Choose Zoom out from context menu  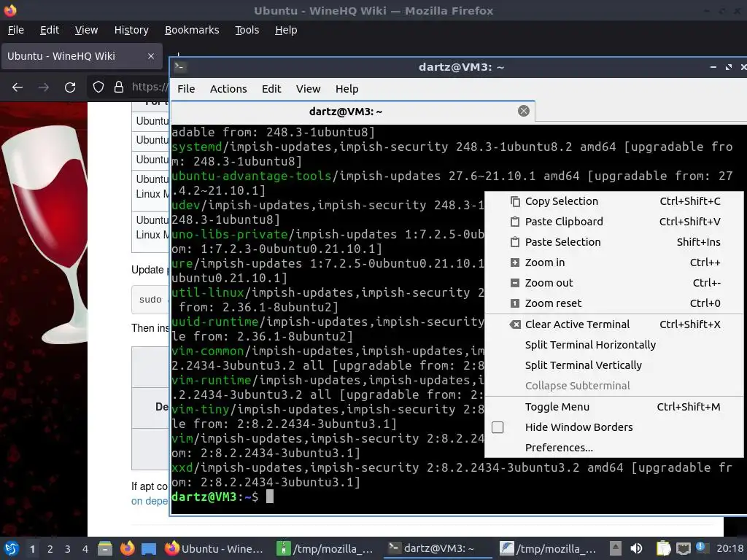[x=614, y=283]
